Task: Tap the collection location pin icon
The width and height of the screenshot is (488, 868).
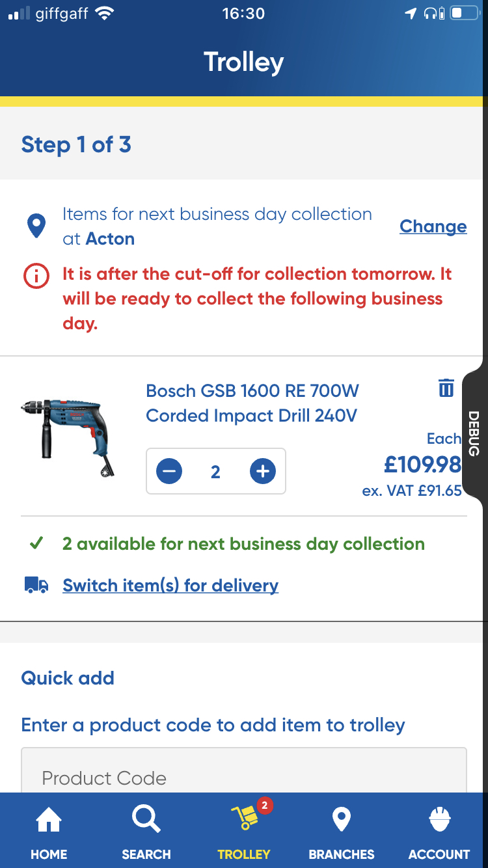Action: tap(36, 226)
